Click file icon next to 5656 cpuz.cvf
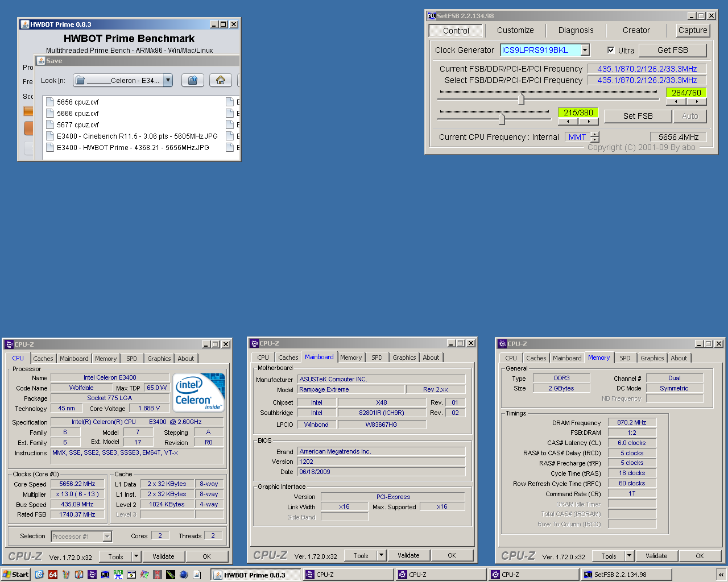 click(50, 102)
